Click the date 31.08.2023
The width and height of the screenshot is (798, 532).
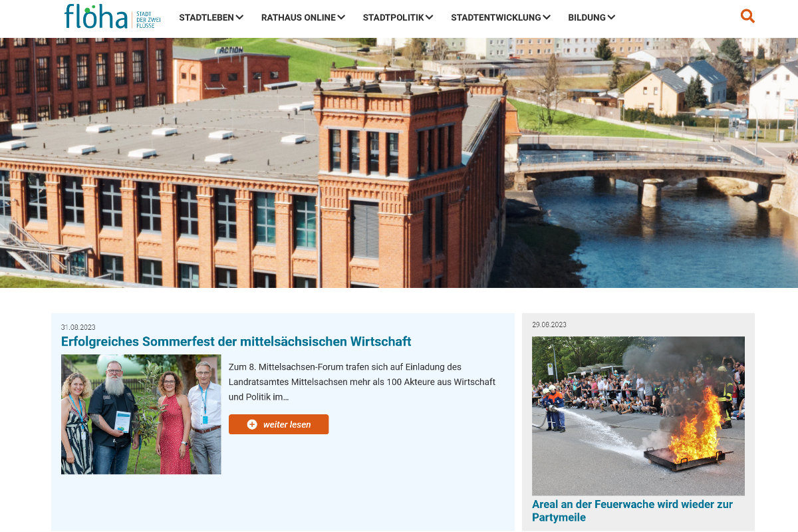click(x=78, y=327)
